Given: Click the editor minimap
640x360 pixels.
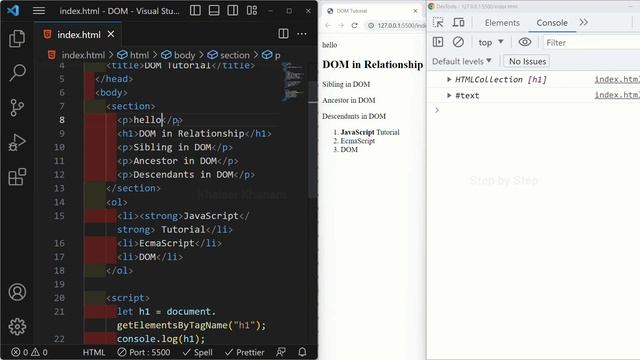Looking at the screenshot, I should [292, 82].
